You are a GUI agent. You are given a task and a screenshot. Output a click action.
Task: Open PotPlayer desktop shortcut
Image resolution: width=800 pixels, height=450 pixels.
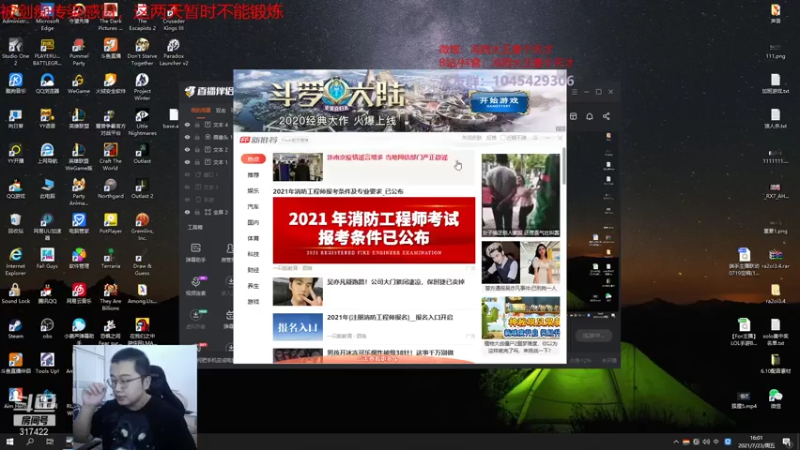click(x=110, y=223)
